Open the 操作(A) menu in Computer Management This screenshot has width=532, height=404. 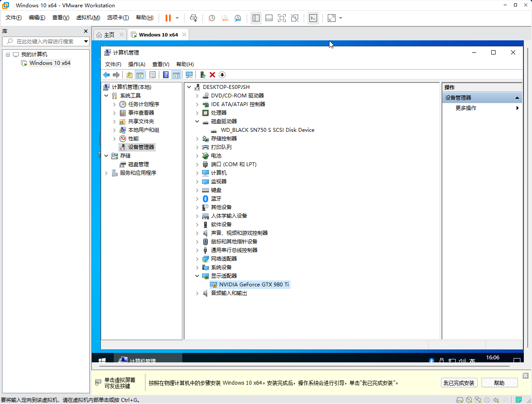pyautogui.click(x=137, y=64)
